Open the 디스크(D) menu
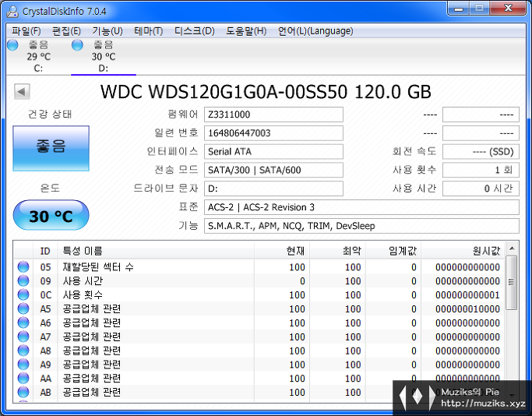 point(195,31)
